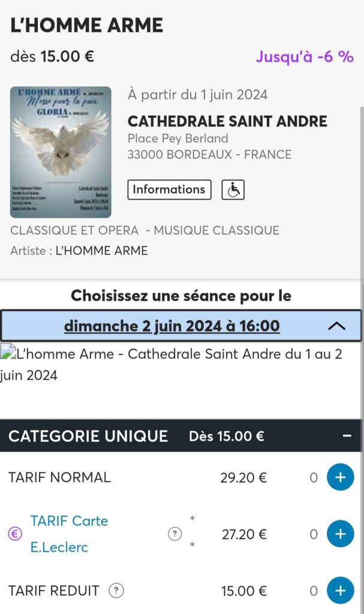The width and height of the screenshot is (364, 614).
Task: Click the TARIF NORMAL quantity value
Action: tap(313, 477)
